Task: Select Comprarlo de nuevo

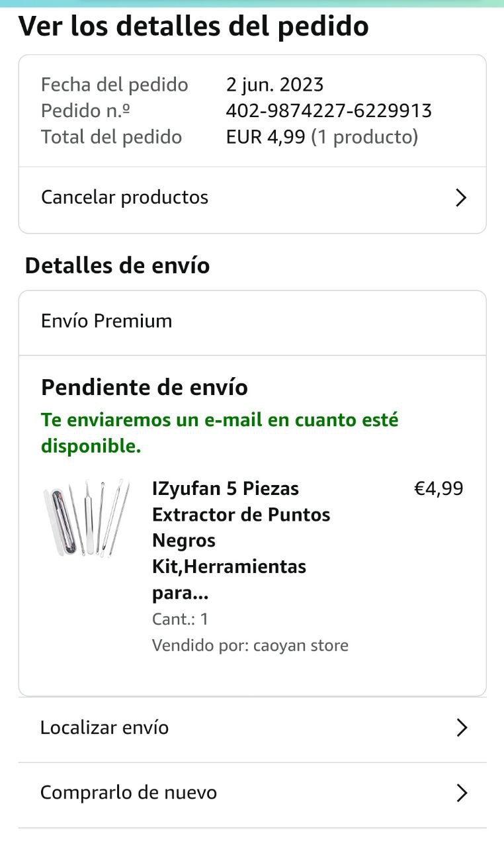Action: [x=129, y=793]
